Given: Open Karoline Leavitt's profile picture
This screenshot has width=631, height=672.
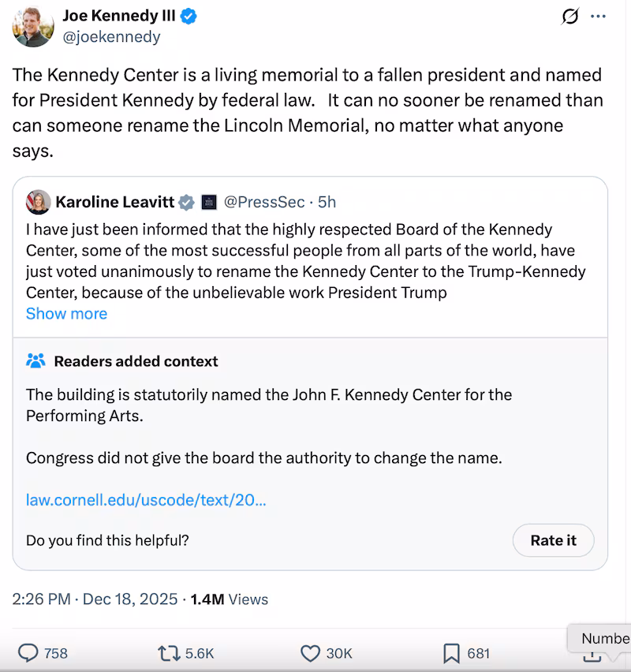Looking at the screenshot, I should [x=38, y=202].
